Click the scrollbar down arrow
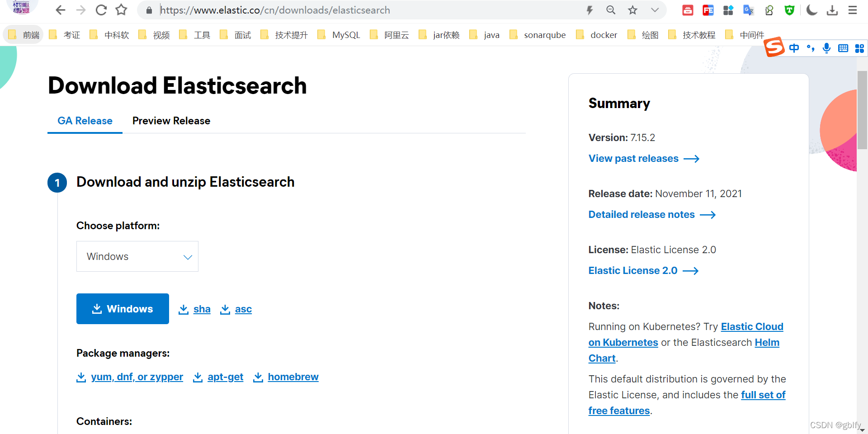 (863, 430)
